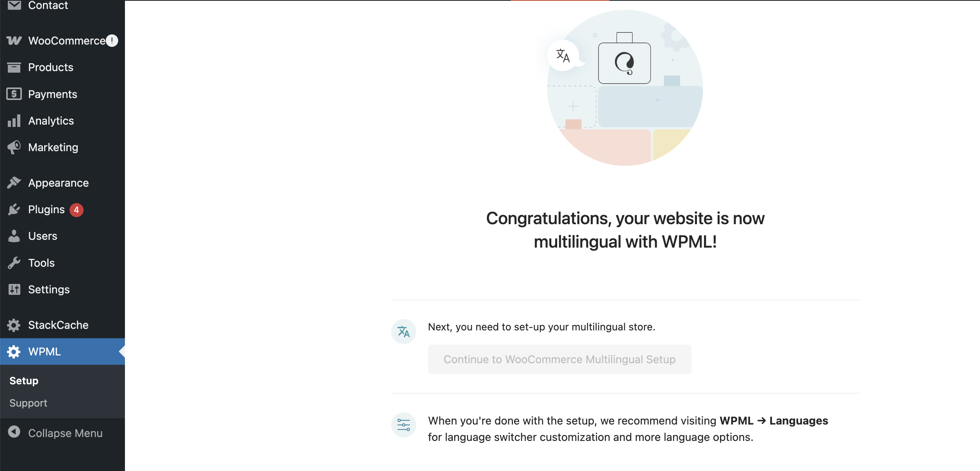
Task: Select the WPML menu item
Action: pos(45,351)
